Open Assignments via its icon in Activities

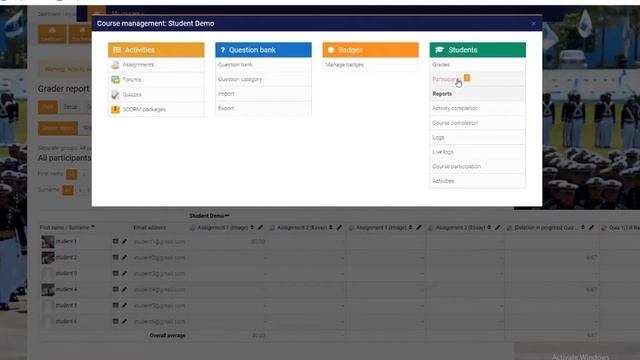[x=115, y=65]
